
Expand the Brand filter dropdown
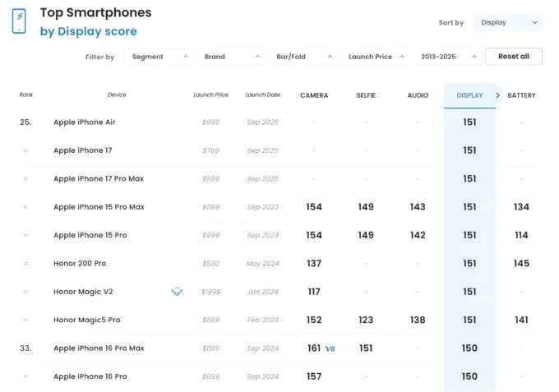coord(231,57)
